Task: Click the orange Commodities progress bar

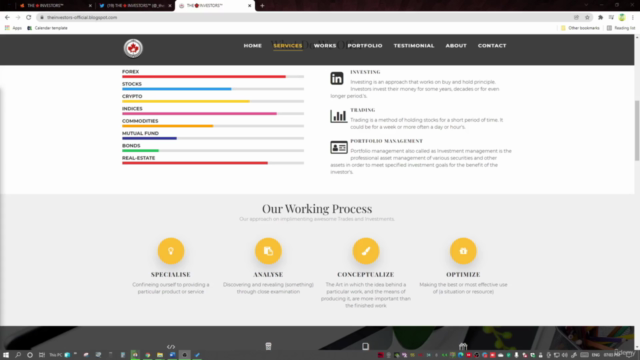Action: tap(167, 126)
